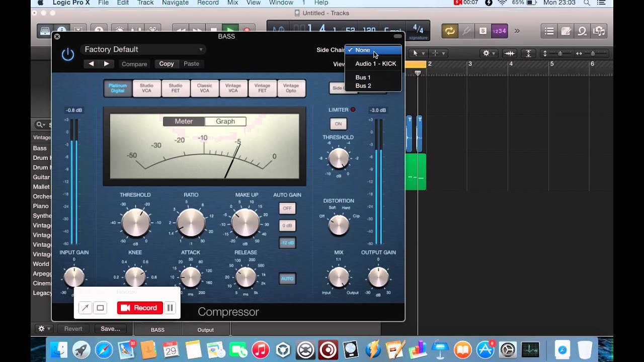The image size is (644, 362).
Task: Click the green region in the Tracks area
Action: 416,172
